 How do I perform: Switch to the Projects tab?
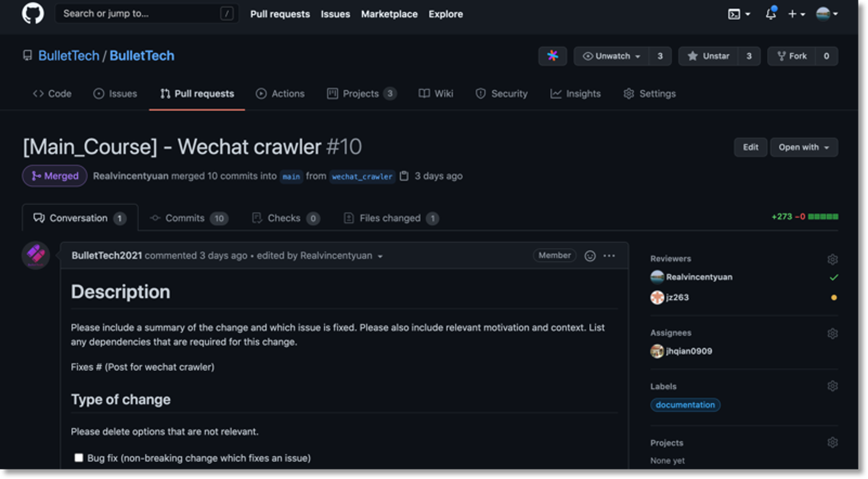(x=362, y=94)
